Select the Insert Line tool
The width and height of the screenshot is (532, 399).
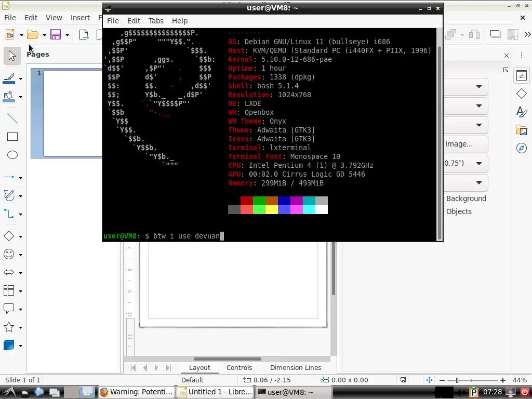[x=12, y=118]
